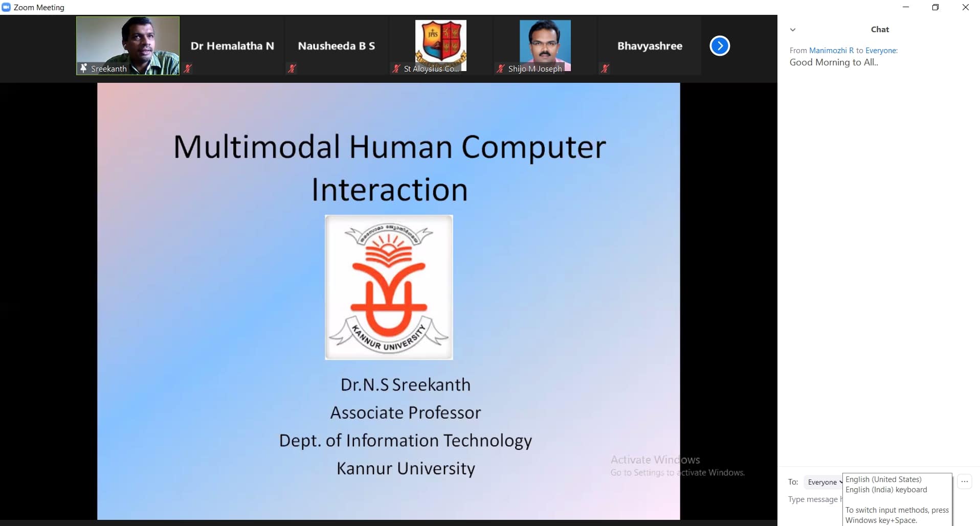This screenshot has height=526, width=980.
Task: Click muted mic icon for Dr Hemalatha N
Action: click(188, 68)
